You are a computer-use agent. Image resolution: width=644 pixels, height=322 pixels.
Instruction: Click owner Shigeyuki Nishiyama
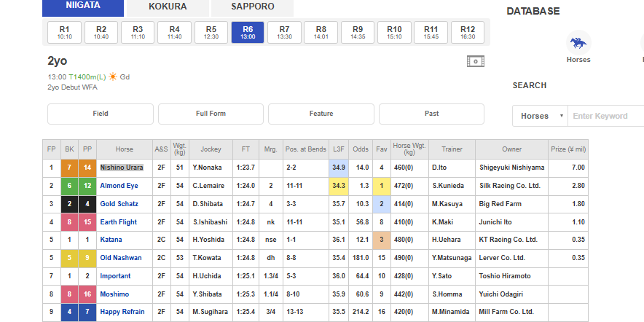(x=511, y=168)
